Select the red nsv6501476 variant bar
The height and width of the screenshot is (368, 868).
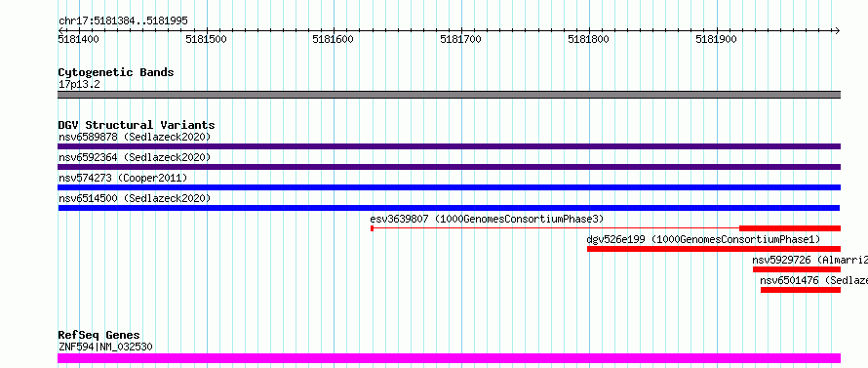[x=801, y=290]
